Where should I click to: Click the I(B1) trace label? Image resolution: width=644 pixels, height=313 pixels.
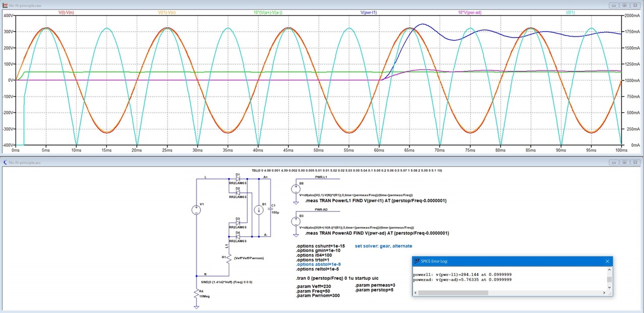(x=571, y=12)
